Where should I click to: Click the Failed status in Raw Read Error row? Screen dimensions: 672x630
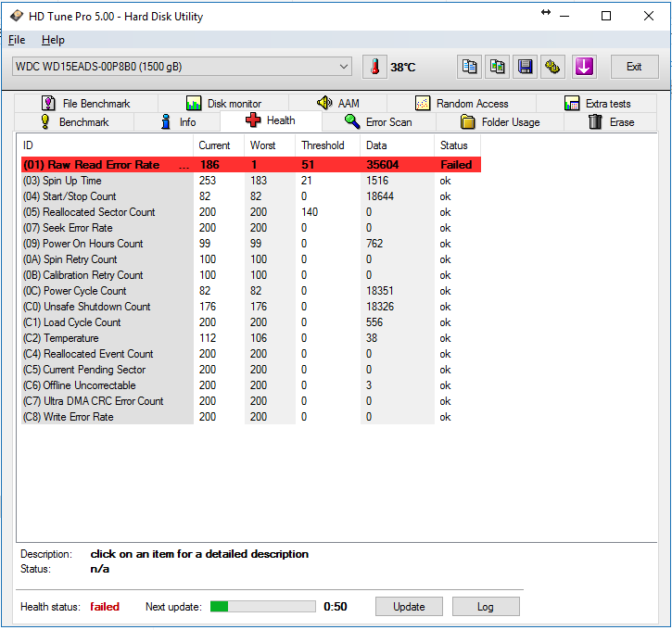[456, 165]
